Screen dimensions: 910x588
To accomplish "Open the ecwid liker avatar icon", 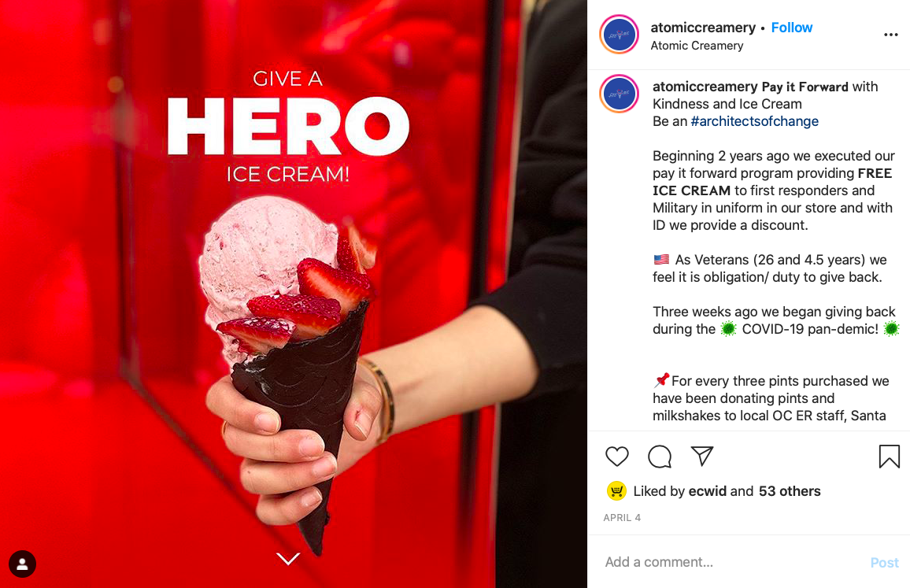I will click(616, 491).
